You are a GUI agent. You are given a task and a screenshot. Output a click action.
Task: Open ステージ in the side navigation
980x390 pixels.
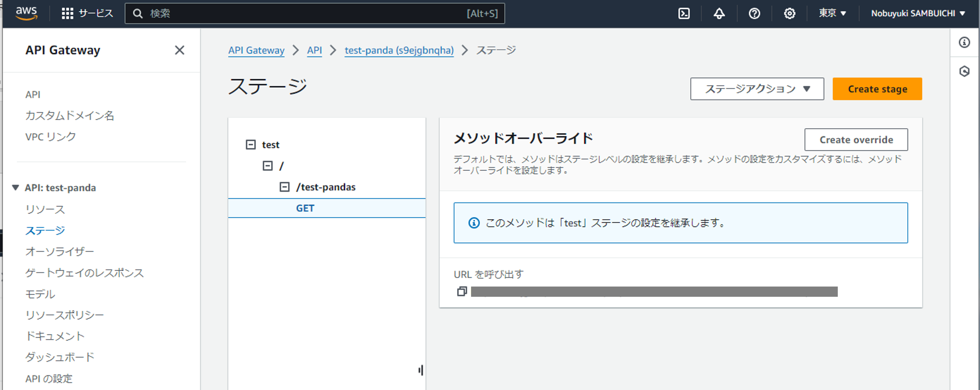(45, 230)
